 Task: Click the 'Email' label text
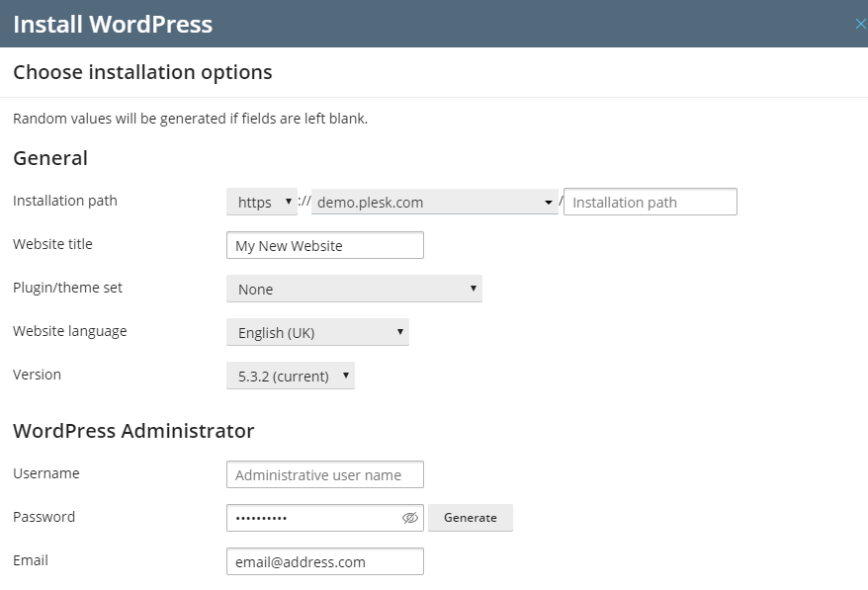tap(31, 560)
